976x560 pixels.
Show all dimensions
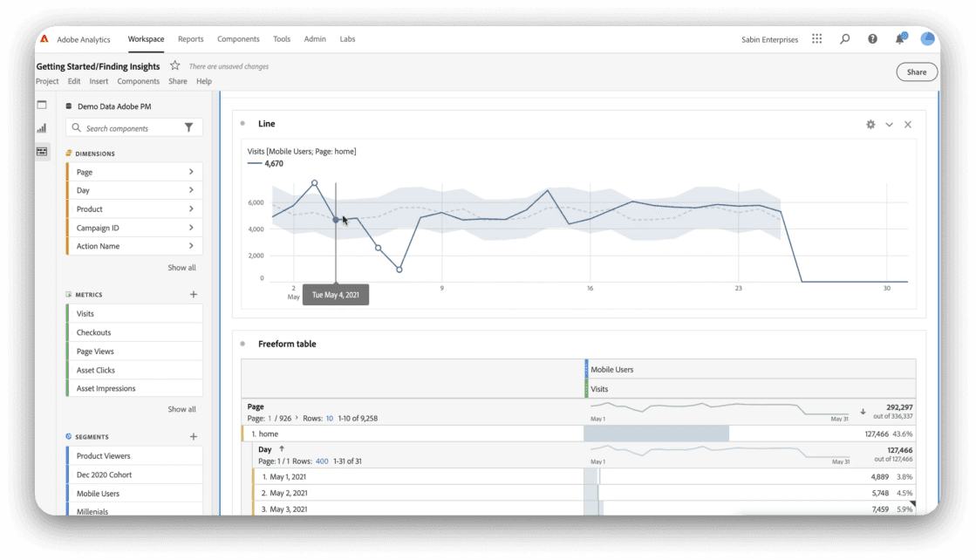point(181,268)
